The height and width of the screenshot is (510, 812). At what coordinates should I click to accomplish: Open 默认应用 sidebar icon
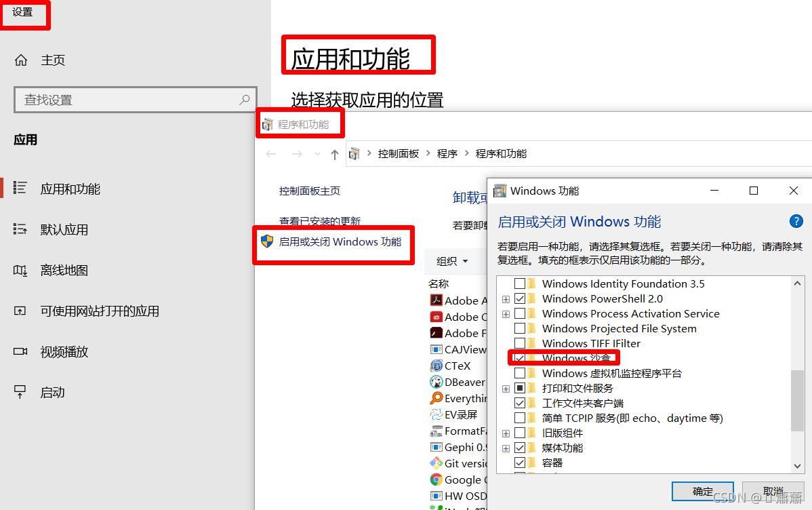[x=20, y=229]
